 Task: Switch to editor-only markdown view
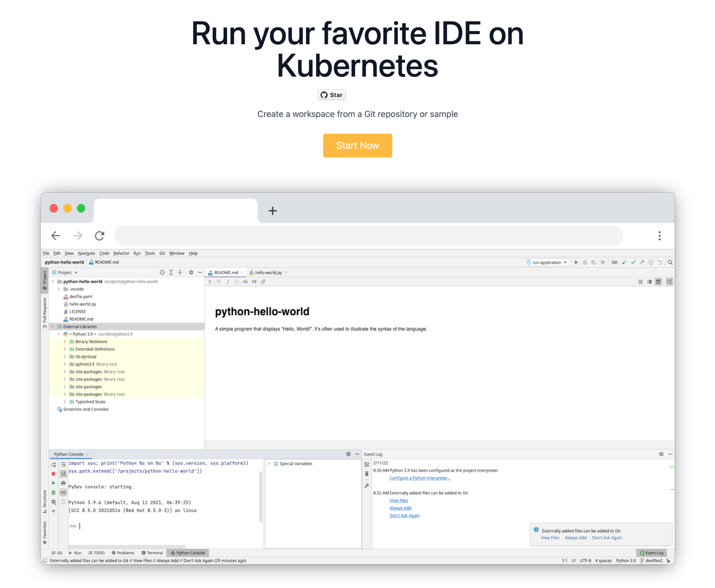(x=641, y=282)
